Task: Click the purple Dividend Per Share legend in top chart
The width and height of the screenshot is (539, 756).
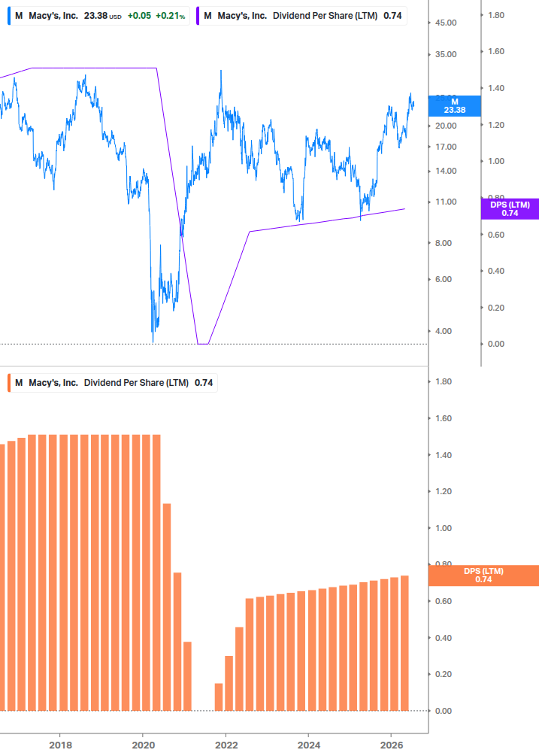Action: (x=302, y=16)
